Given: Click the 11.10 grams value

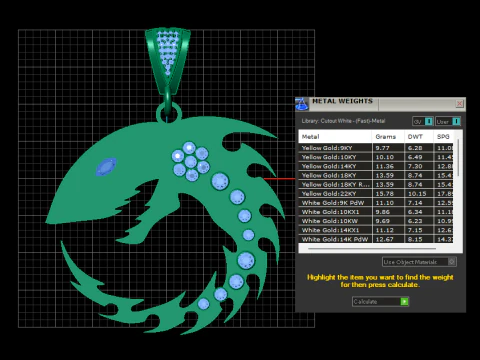Looking at the screenshot, I should pos(384,203).
